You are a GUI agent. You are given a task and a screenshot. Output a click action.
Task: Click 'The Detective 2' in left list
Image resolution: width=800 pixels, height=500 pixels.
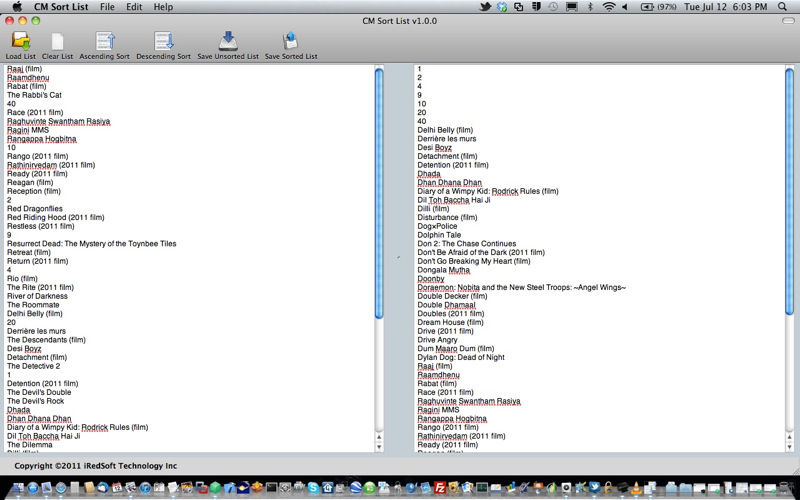click(34, 366)
